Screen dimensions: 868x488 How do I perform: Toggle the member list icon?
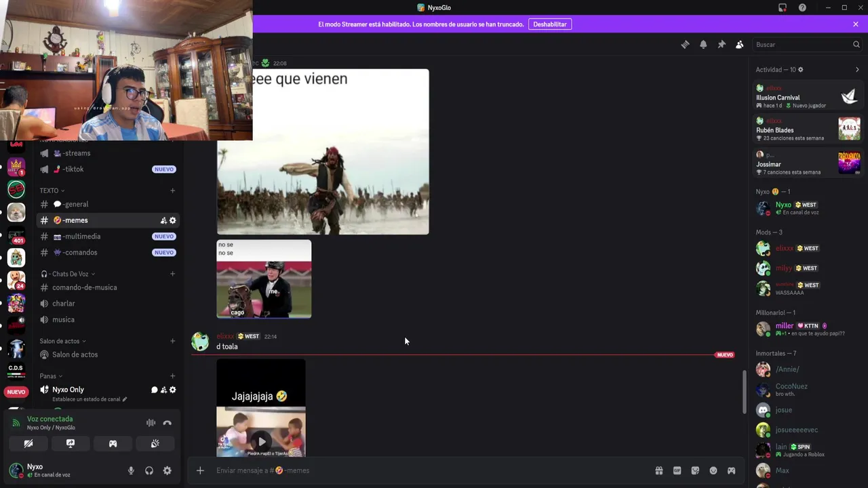739,45
